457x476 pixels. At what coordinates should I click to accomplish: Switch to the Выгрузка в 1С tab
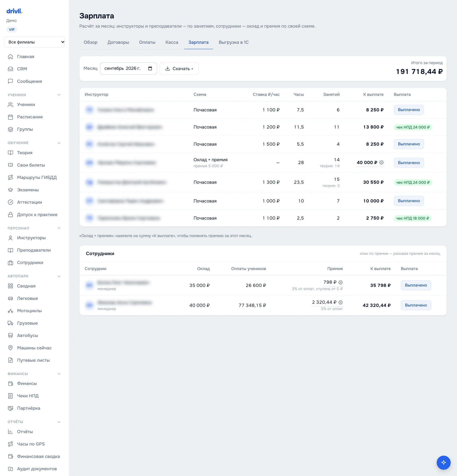tap(233, 42)
